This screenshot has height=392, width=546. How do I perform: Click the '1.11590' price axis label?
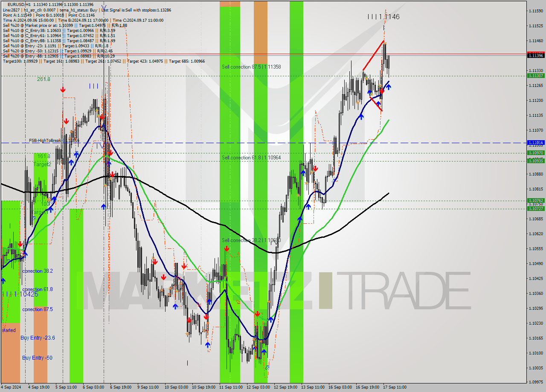(x=536, y=11)
